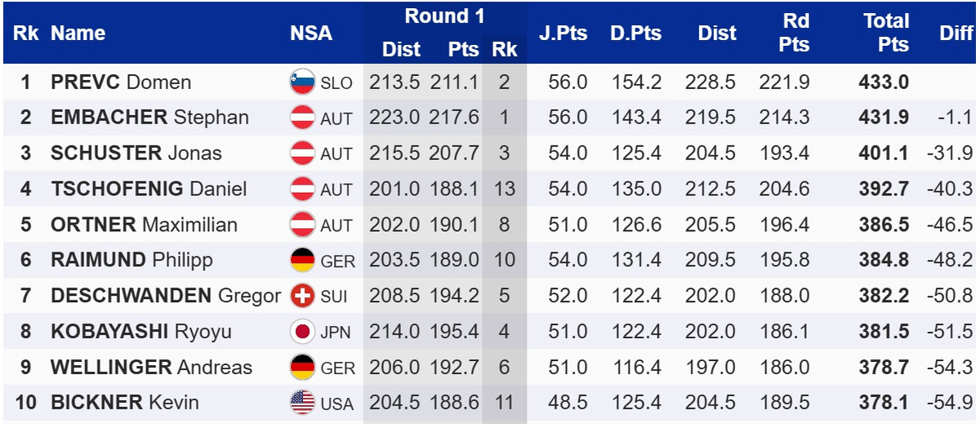The image size is (980, 424).
Task: Open SCHUSTER Jonas's athlete link
Action: [136, 154]
